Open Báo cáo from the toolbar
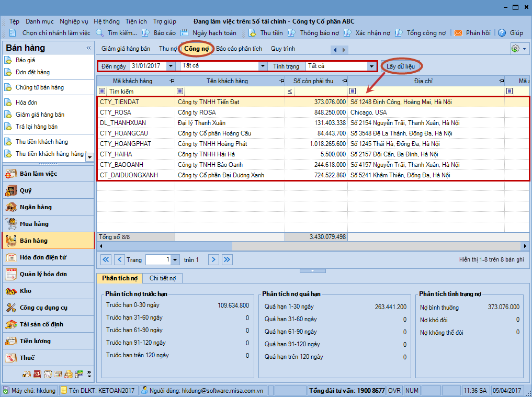Image resolution: width=532 pixels, height=397 pixels. [x=159, y=33]
